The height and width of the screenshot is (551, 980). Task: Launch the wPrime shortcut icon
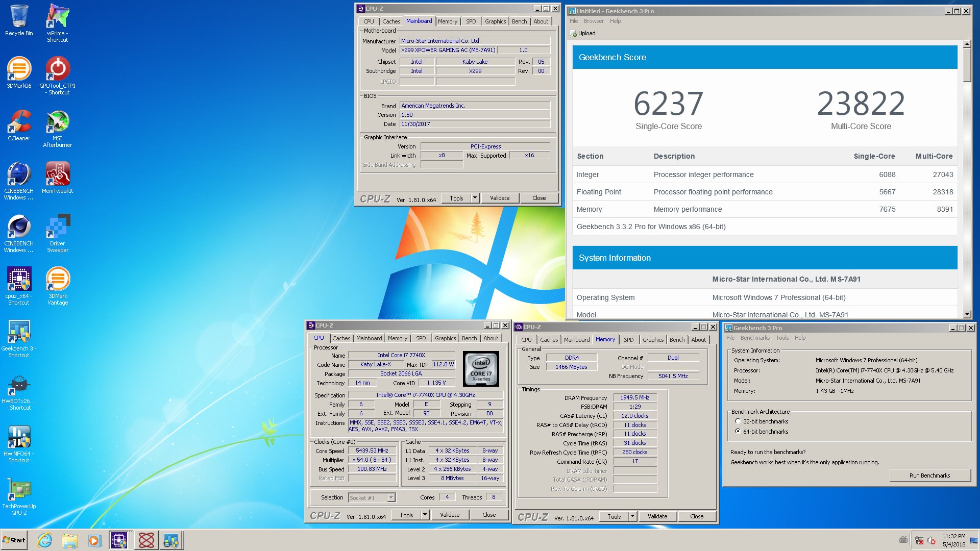pos(58,23)
